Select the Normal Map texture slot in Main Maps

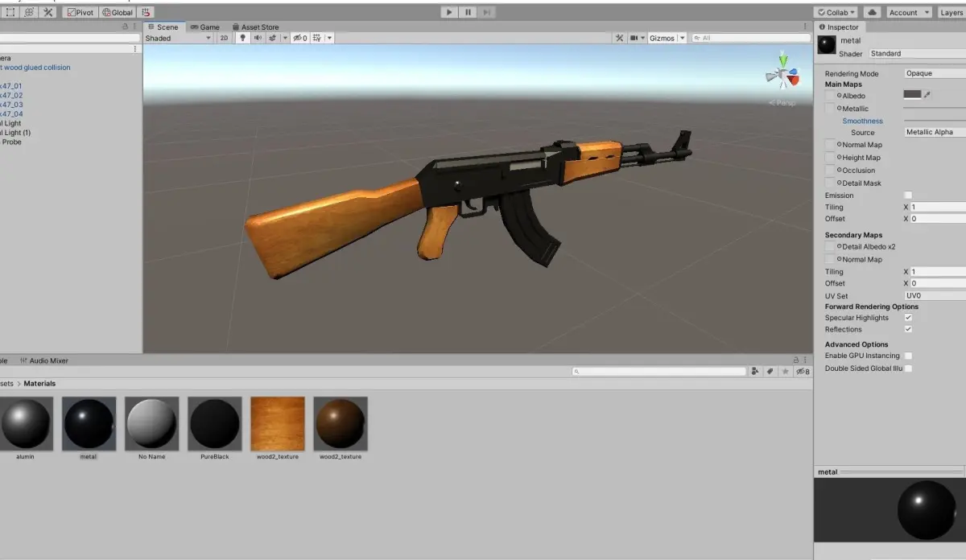click(x=830, y=145)
